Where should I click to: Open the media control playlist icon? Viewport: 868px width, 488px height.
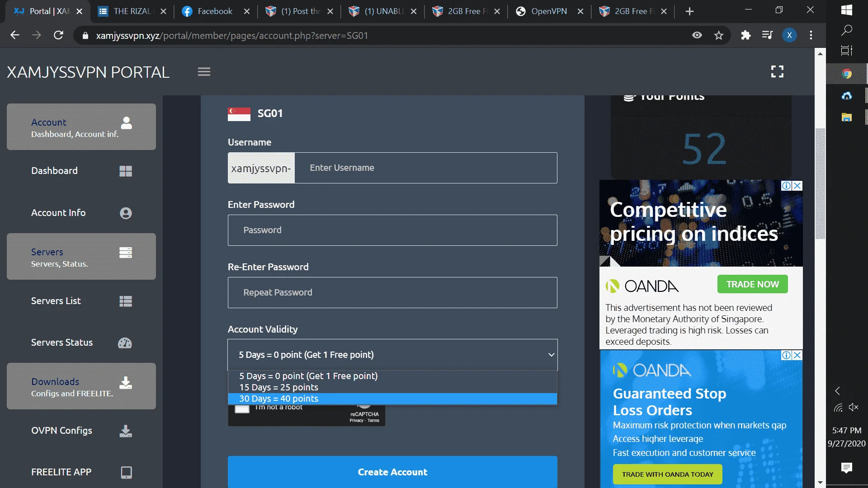point(767,35)
